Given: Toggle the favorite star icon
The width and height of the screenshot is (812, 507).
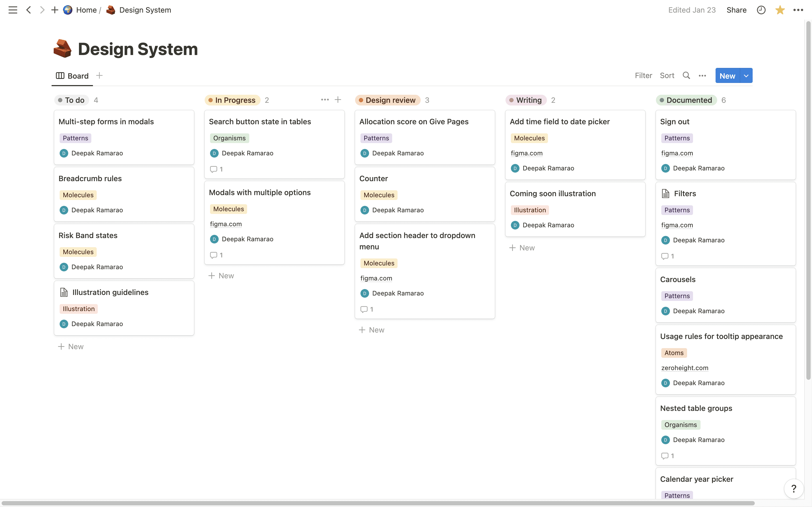Looking at the screenshot, I should (780, 10).
